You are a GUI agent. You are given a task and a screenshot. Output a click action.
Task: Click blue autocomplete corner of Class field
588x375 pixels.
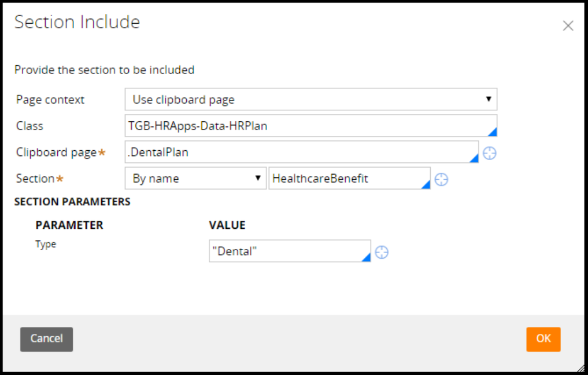[493, 132]
